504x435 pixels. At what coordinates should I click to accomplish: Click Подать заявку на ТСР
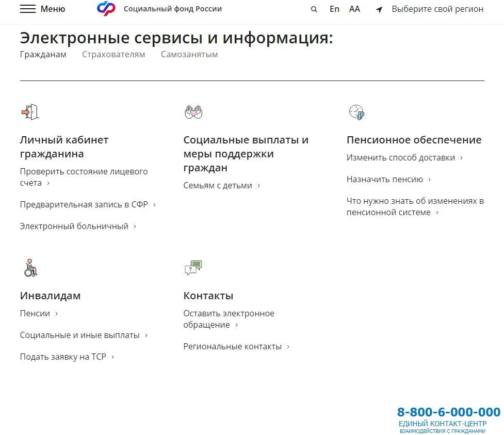63,357
